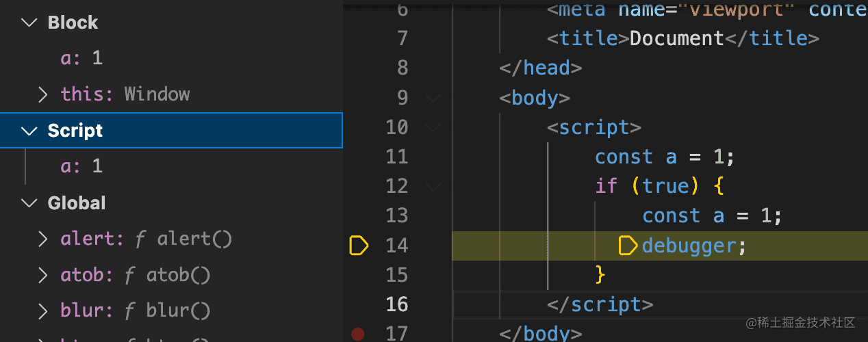The image size is (868, 342).
Task: Fold the script tag at line 10
Action: click(433, 127)
